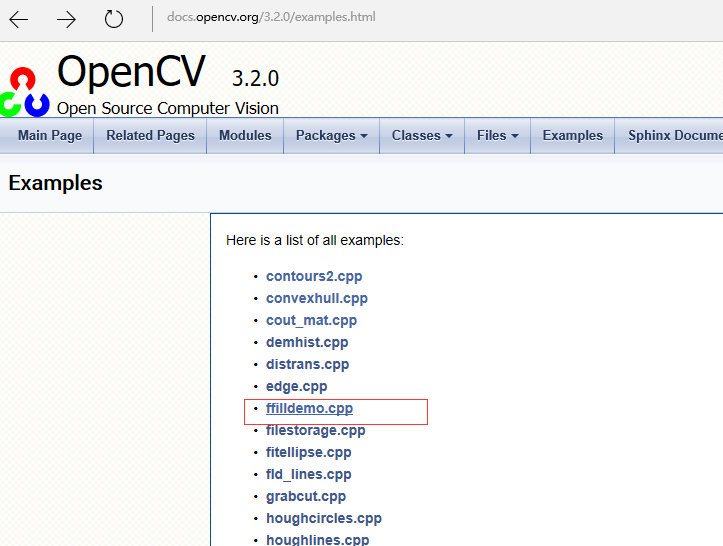Open the Sphinx Documentation tab
The image size is (723, 546).
(x=672, y=136)
